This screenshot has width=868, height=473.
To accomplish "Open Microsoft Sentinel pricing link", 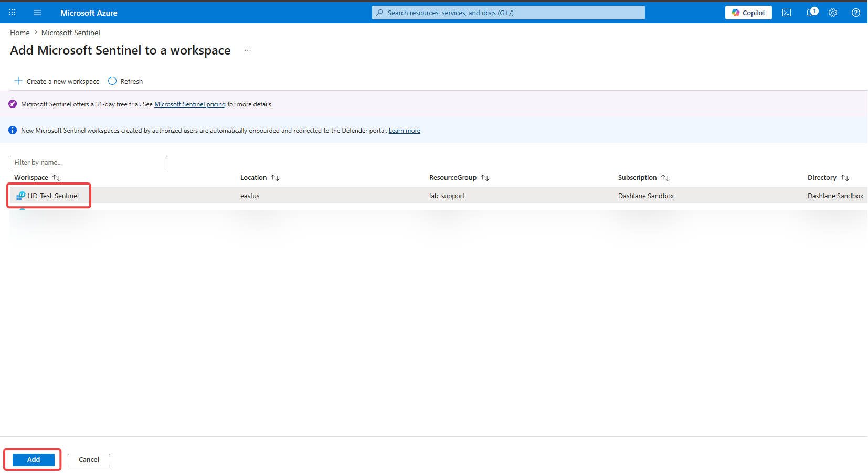I will coord(190,104).
